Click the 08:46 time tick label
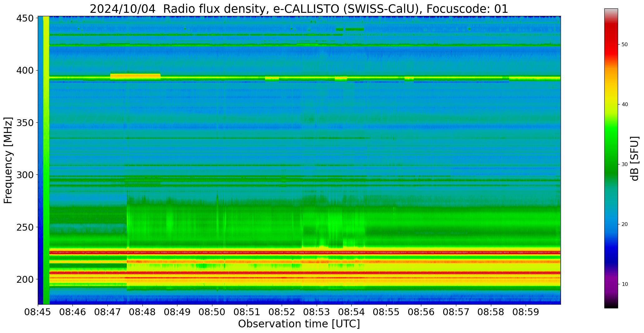Screen dimensions: 644x333 [x=73, y=312]
